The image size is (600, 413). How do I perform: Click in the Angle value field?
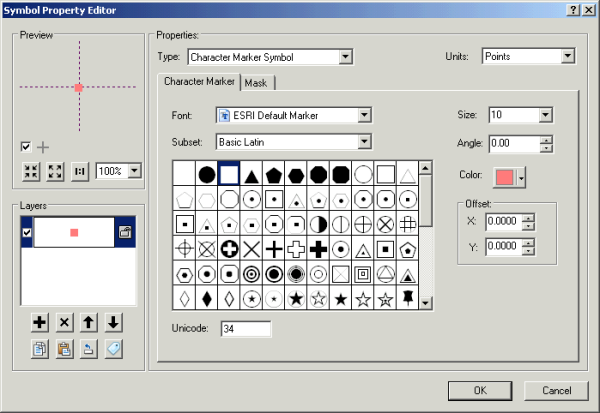(514, 144)
